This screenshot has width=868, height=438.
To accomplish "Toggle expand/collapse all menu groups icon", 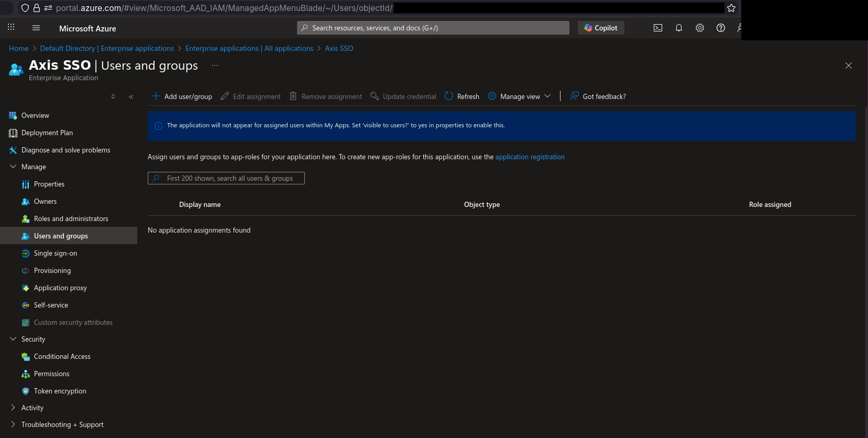I will (113, 96).
